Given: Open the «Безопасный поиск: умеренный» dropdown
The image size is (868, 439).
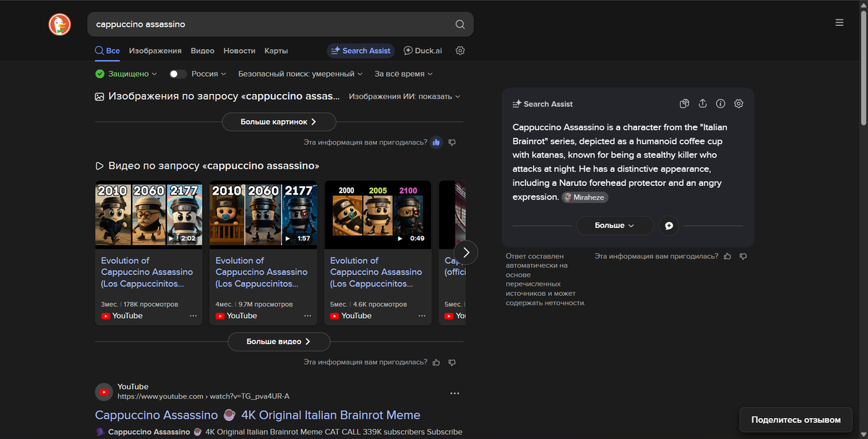Looking at the screenshot, I should pyautogui.click(x=299, y=73).
